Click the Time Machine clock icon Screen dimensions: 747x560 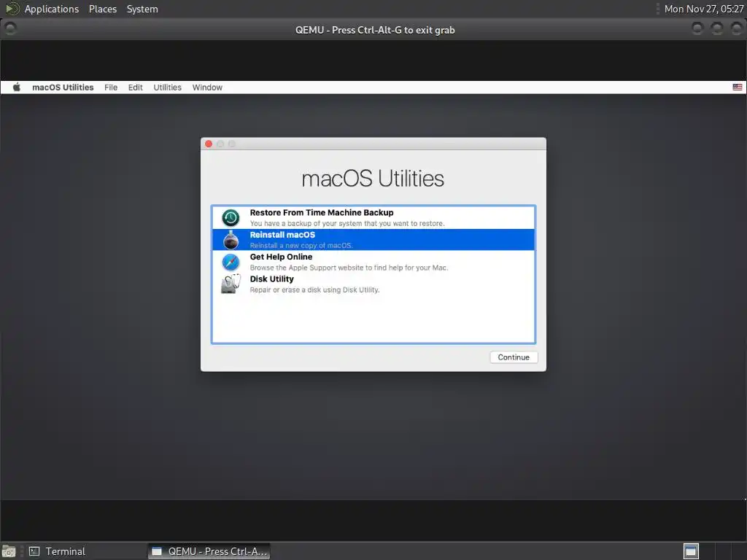point(231,217)
